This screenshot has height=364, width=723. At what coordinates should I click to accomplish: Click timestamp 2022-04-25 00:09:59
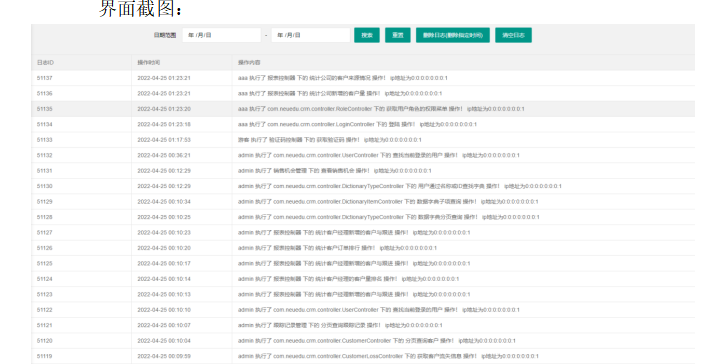[164, 356]
